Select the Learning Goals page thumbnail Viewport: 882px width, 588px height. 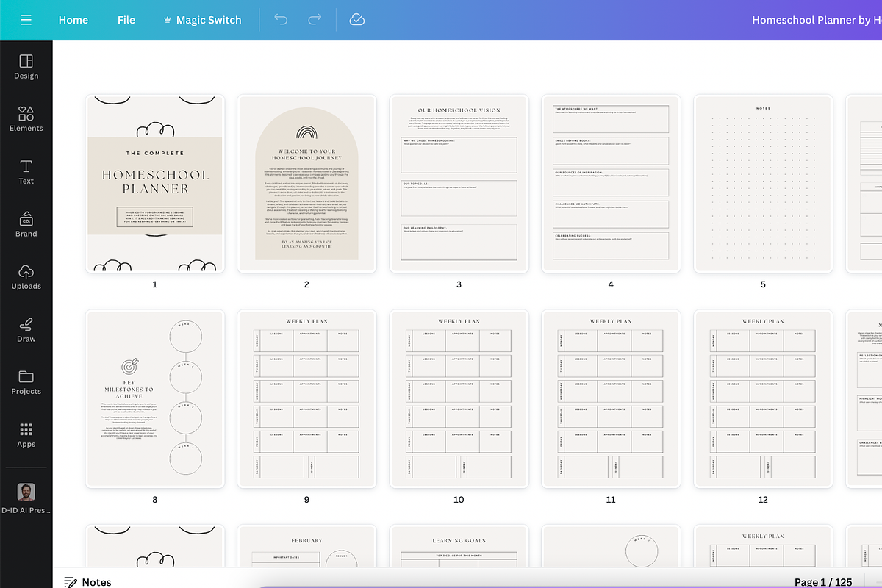(x=459, y=547)
